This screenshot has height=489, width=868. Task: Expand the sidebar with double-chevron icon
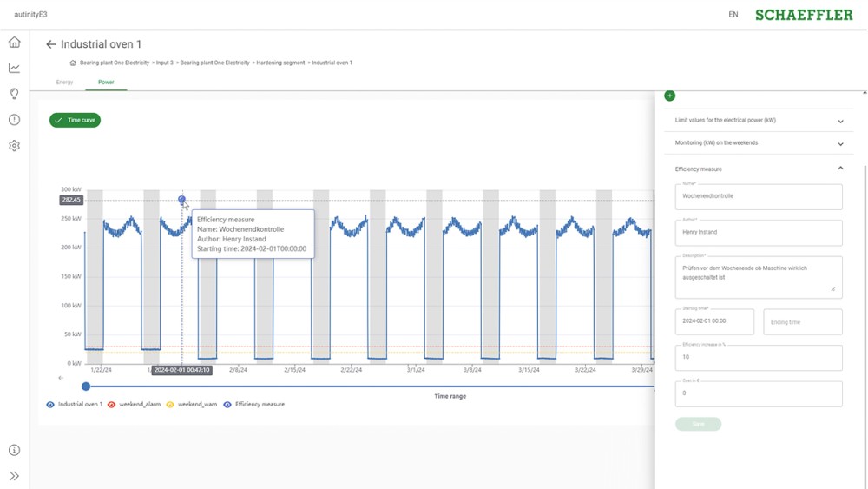click(x=14, y=476)
